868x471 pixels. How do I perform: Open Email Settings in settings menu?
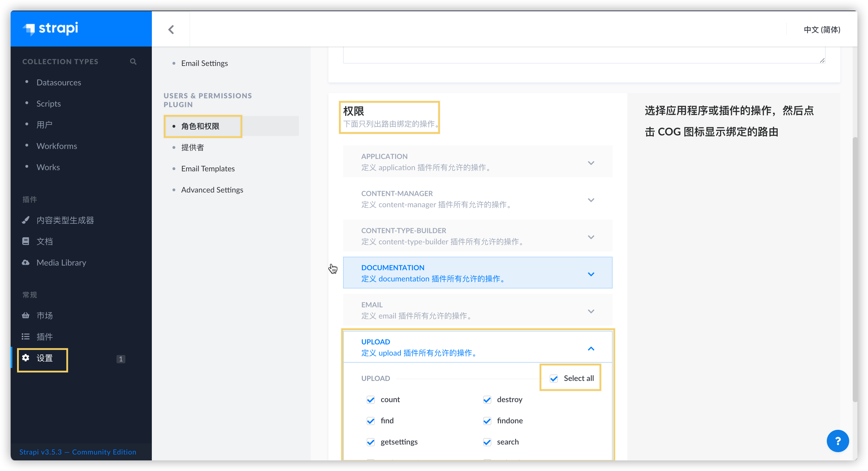204,63
